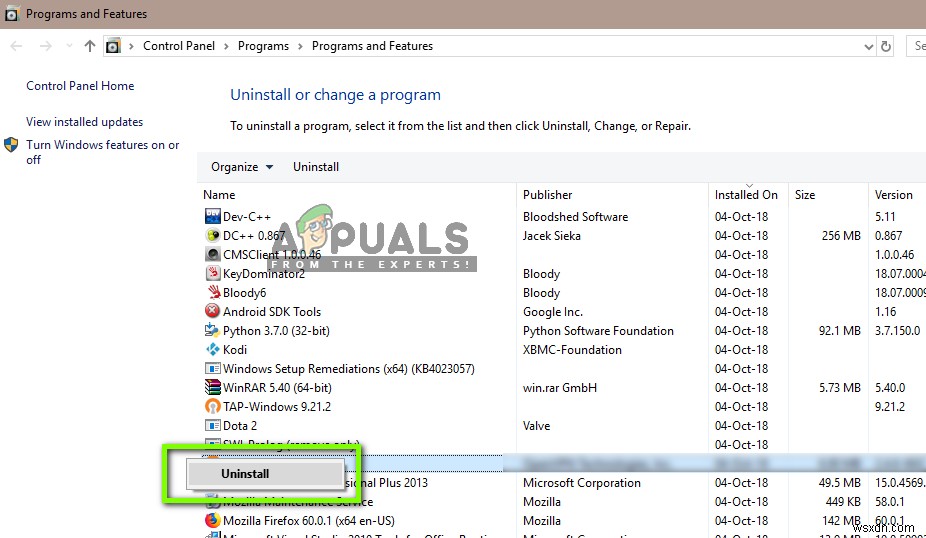Refresh the Programs and Features list
The width and height of the screenshot is (926, 538).
[886, 46]
